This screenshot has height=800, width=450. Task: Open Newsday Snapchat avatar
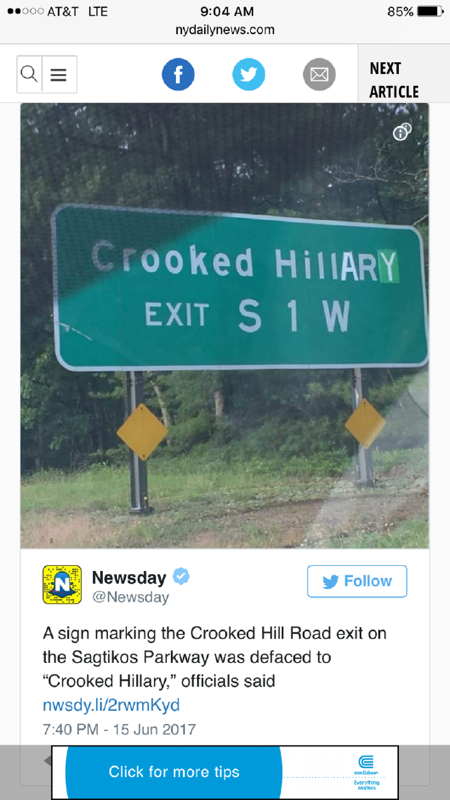tap(62, 584)
